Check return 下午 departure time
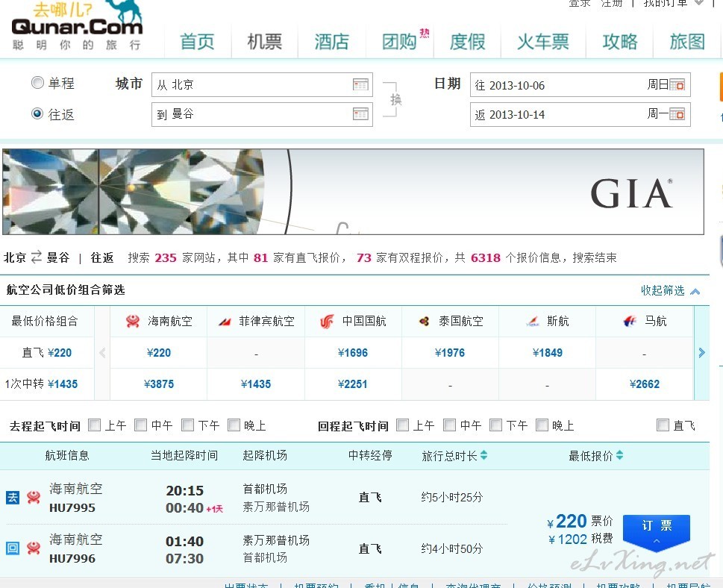The height and width of the screenshot is (588, 723). (496, 425)
